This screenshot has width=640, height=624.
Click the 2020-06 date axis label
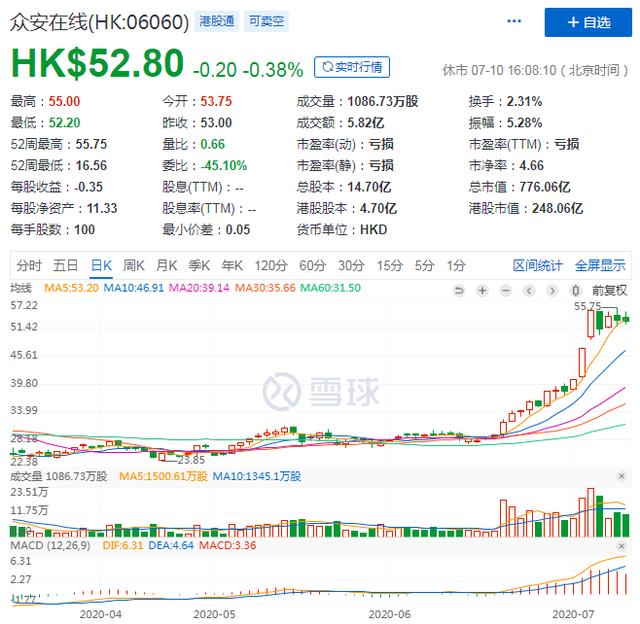389,614
